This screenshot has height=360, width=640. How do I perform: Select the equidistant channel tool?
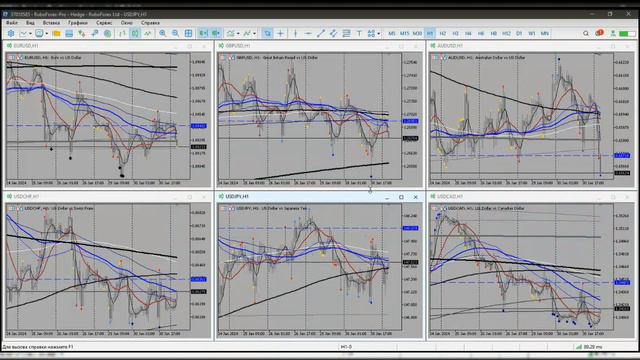(x=333, y=33)
